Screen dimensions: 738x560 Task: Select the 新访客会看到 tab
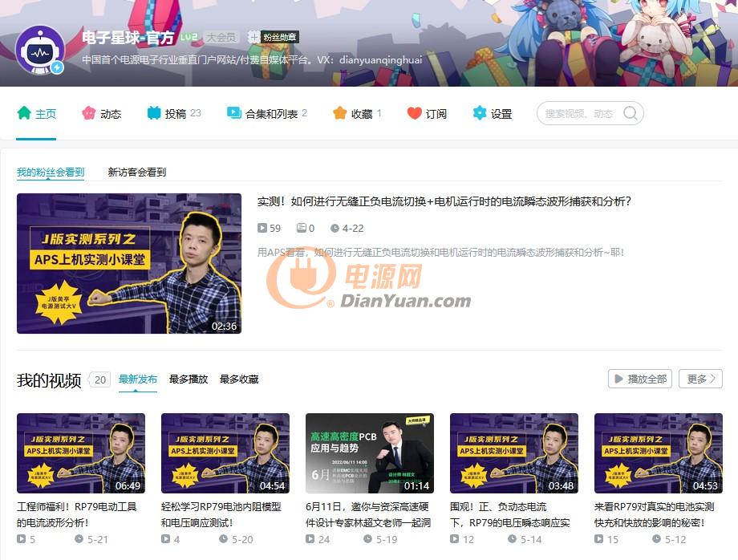[136, 172]
